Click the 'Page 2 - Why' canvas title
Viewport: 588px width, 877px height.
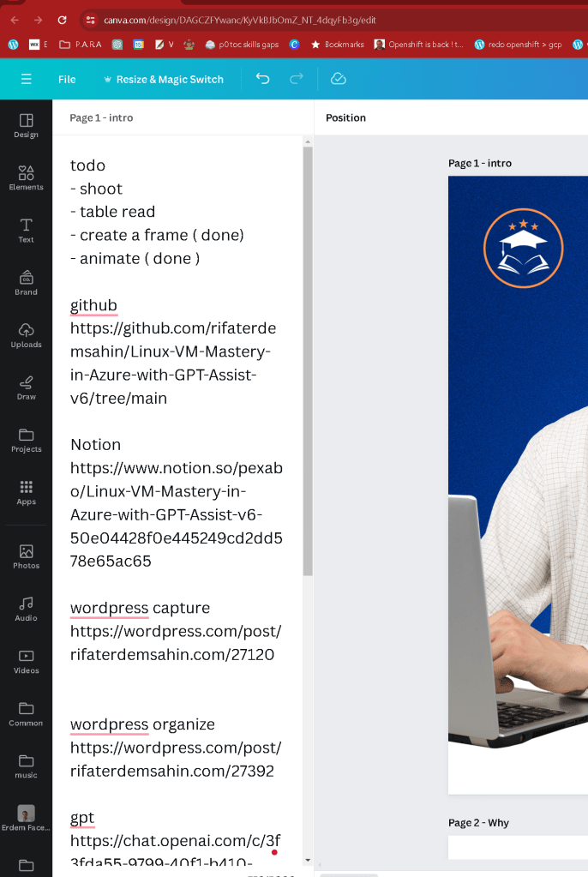[478, 823]
